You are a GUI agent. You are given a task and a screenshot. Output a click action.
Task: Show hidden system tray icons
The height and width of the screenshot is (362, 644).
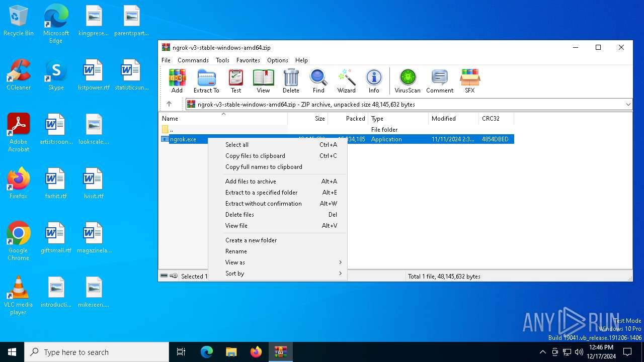[542, 352]
